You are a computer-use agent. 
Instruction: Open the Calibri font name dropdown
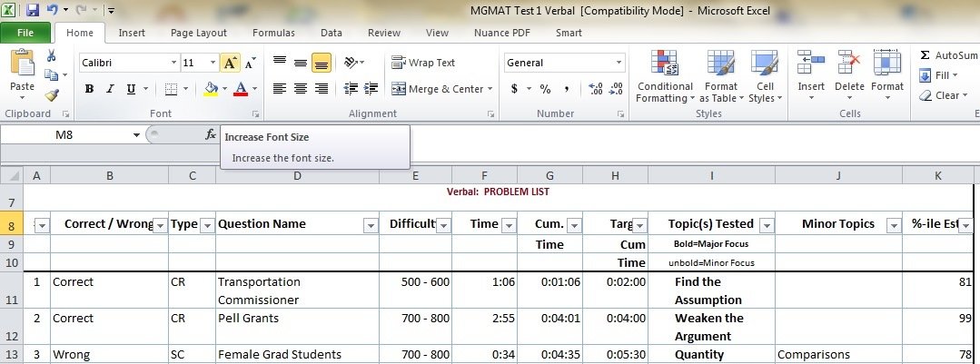click(173, 63)
